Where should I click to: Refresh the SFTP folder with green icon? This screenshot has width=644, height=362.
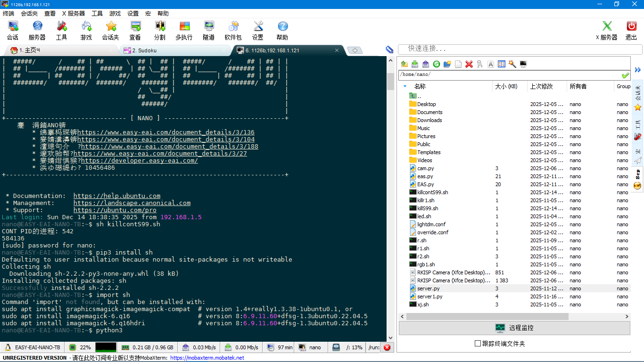point(437,64)
